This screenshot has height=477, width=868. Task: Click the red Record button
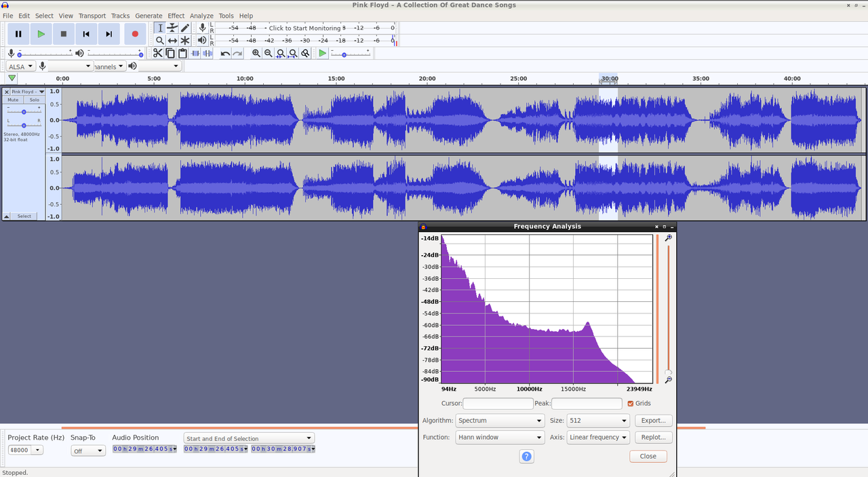tap(135, 33)
